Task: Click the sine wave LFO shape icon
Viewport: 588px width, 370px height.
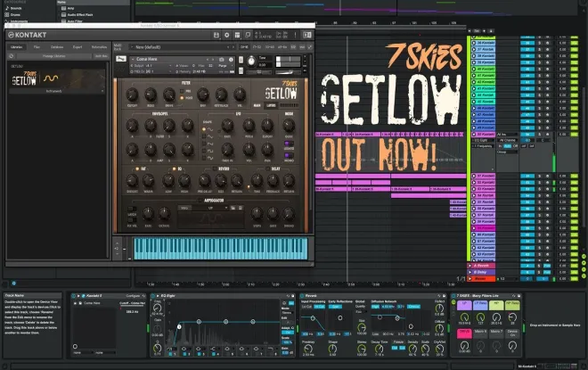Action: [x=209, y=129]
